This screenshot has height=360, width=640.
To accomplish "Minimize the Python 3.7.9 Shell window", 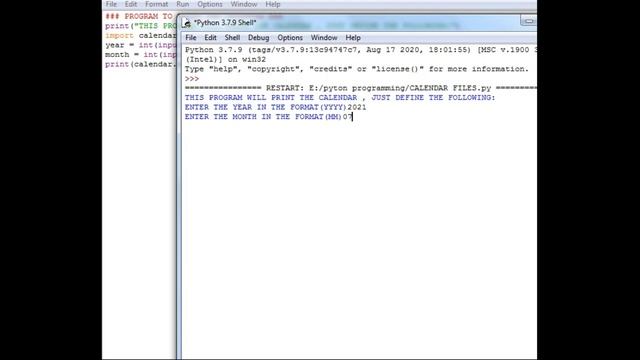I will pyautogui.click(x=529, y=21).
